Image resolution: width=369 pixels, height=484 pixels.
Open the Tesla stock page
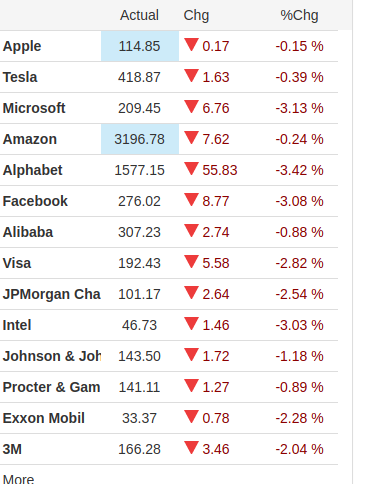click(x=20, y=77)
